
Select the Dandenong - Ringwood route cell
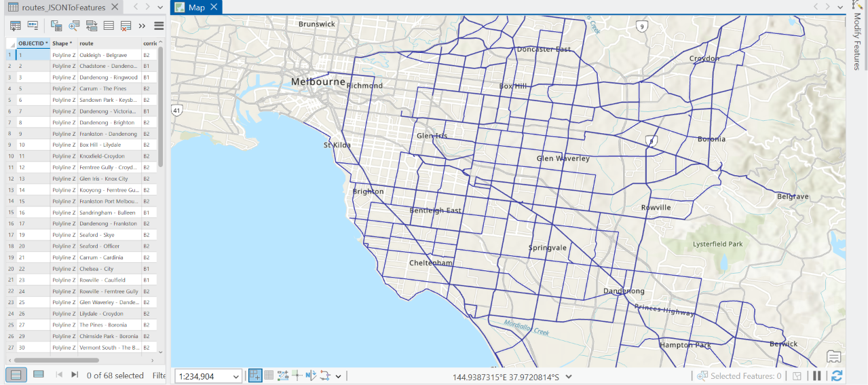click(109, 77)
